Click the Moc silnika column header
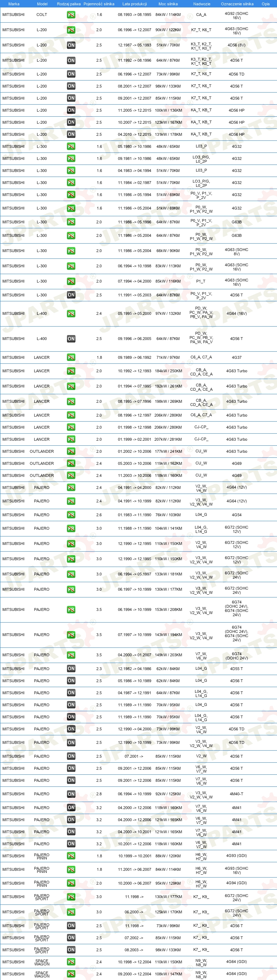Image resolution: width=277 pixels, height=980 pixels. tap(168, 4)
